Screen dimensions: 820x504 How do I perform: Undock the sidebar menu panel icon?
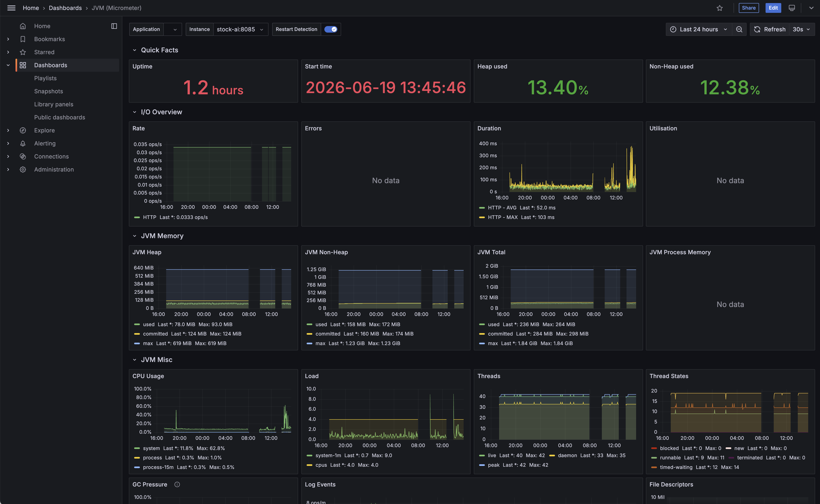point(114,26)
